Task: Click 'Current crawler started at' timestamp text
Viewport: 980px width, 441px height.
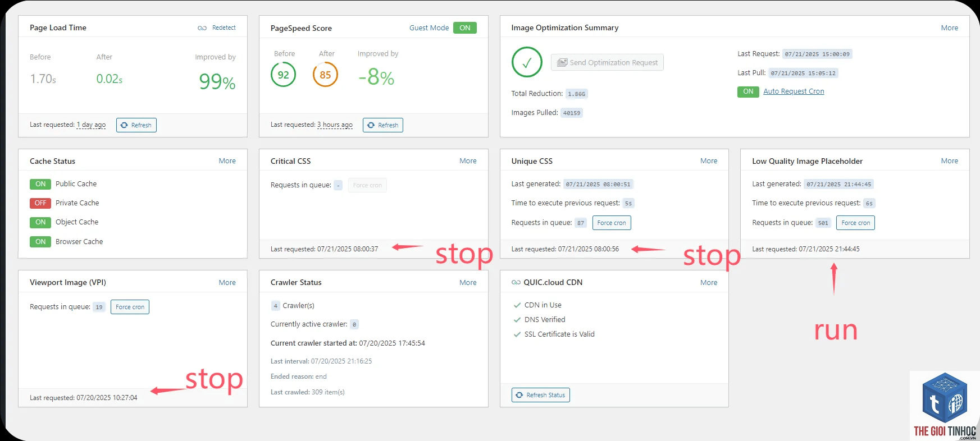Action: coord(392,343)
